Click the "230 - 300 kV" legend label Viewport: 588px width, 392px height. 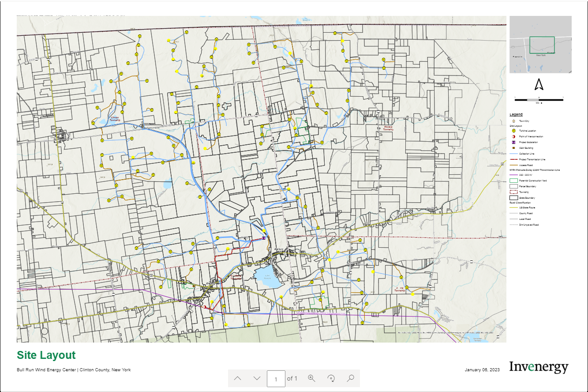click(525, 175)
